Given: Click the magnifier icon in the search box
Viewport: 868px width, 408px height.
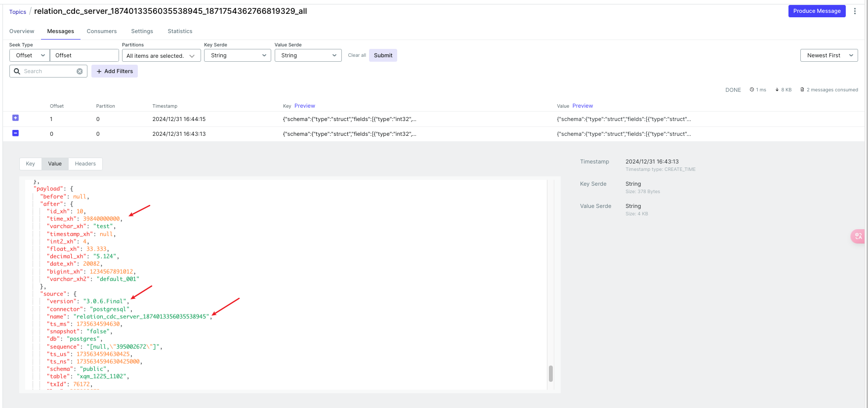Looking at the screenshot, I should pos(17,71).
